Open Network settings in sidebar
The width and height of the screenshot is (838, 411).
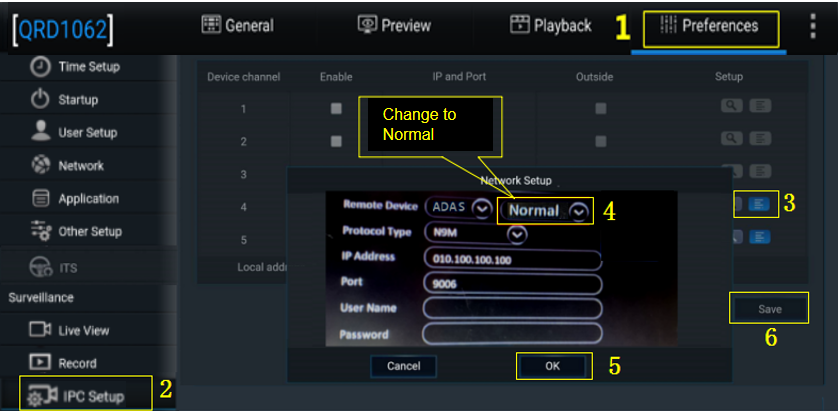pyautogui.click(x=80, y=165)
